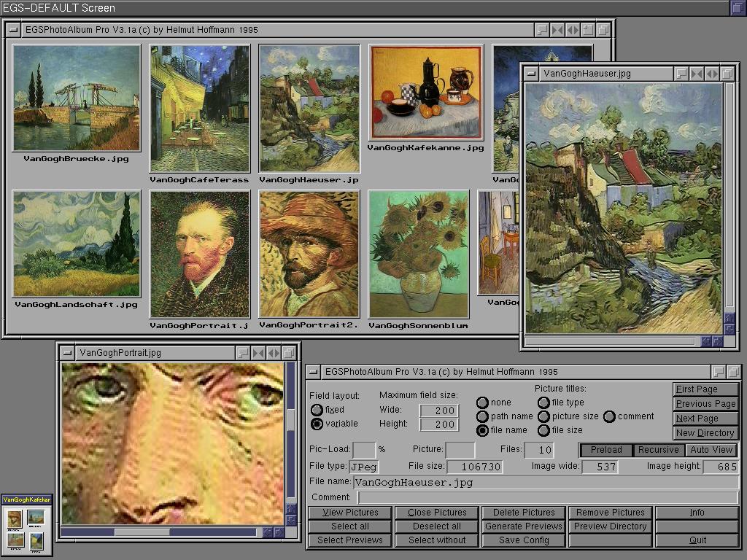Click the Quit button
747x560 pixels.
697,540
